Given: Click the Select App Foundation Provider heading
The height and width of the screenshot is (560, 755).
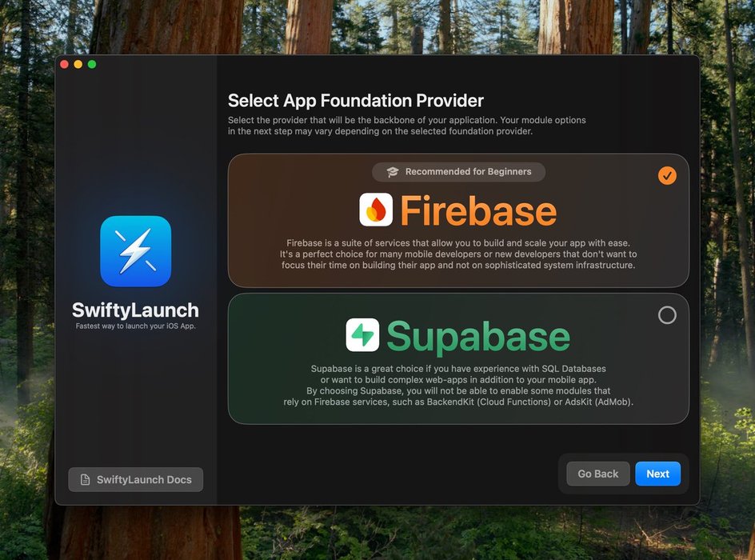Looking at the screenshot, I should pyautogui.click(x=355, y=101).
